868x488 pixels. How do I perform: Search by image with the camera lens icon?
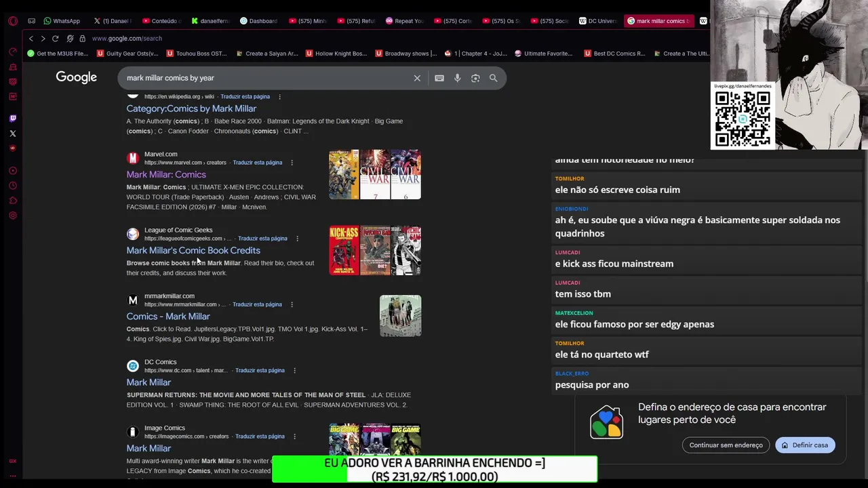click(x=475, y=78)
